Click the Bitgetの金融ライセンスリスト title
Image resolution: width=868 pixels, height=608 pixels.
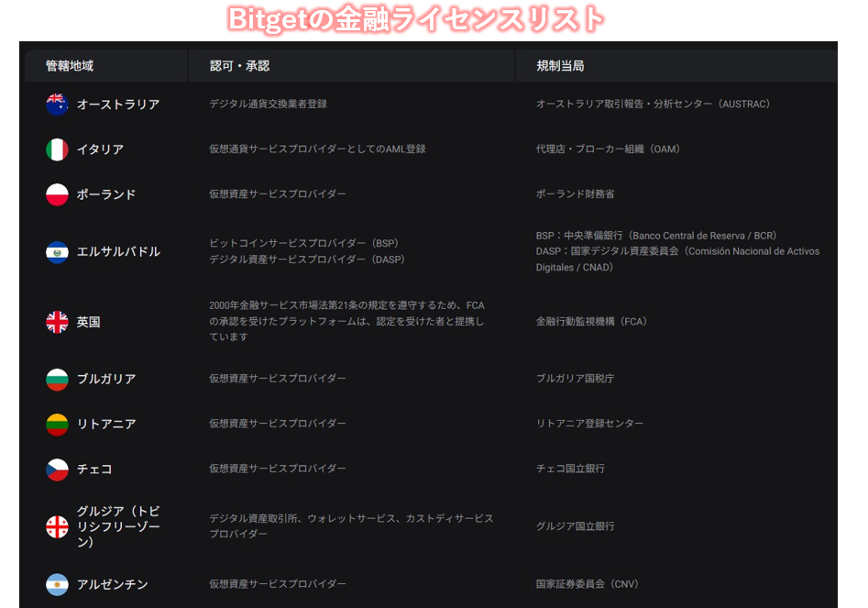pyautogui.click(x=416, y=19)
